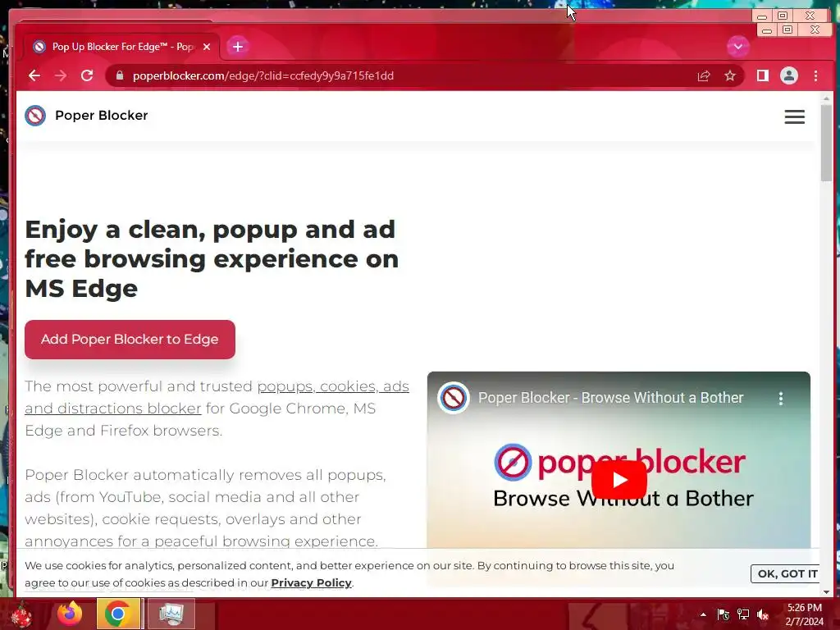Click the Poper Blocker logo icon in header
This screenshot has height=630, width=840.
(x=35, y=115)
